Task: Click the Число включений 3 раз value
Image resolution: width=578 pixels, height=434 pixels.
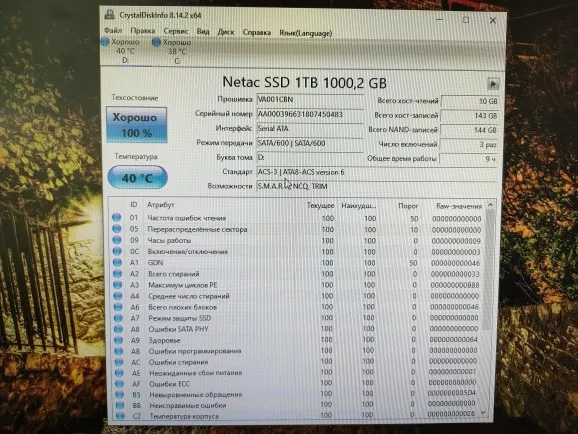Action: 469,145
